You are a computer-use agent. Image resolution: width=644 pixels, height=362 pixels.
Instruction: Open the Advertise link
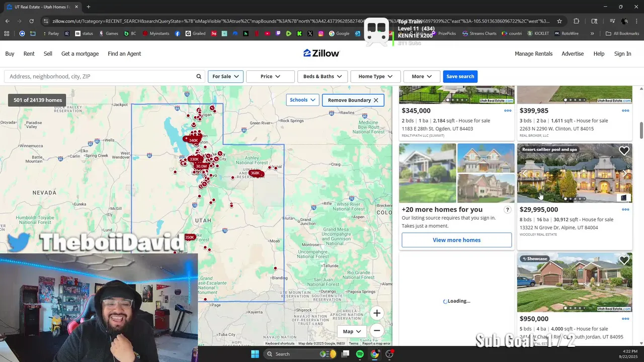(573, 54)
